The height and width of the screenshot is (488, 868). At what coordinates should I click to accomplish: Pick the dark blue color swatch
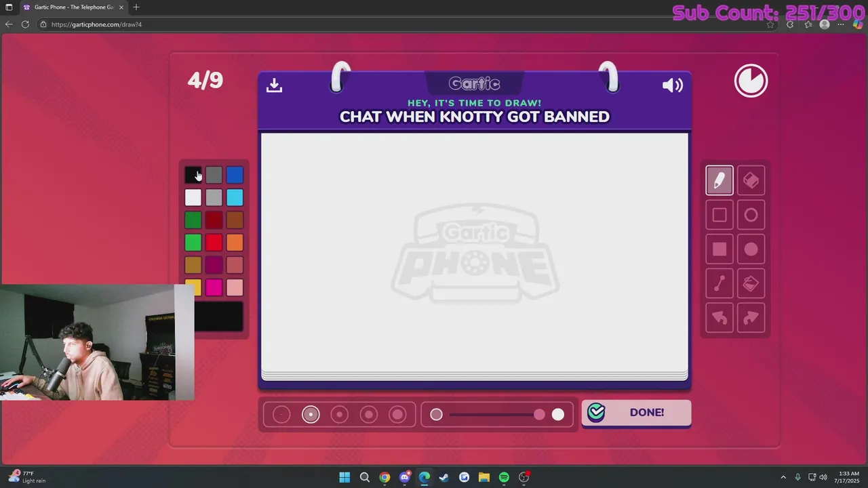[x=235, y=176]
